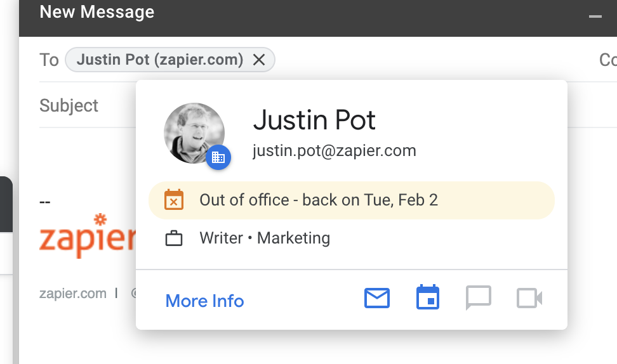Click the justin.pot@zapier.com email address
Viewport: 617px width, 364px height.
coord(334,151)
